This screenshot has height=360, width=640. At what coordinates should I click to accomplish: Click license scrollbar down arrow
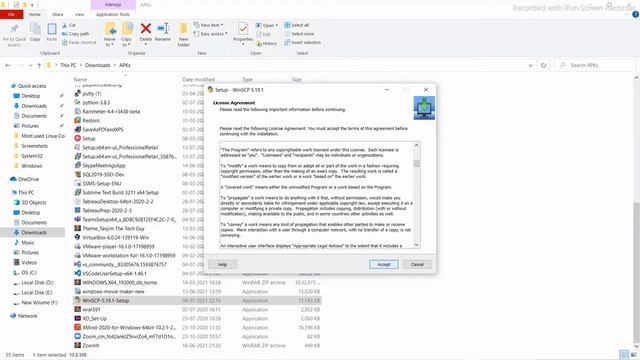coord(416,245)
